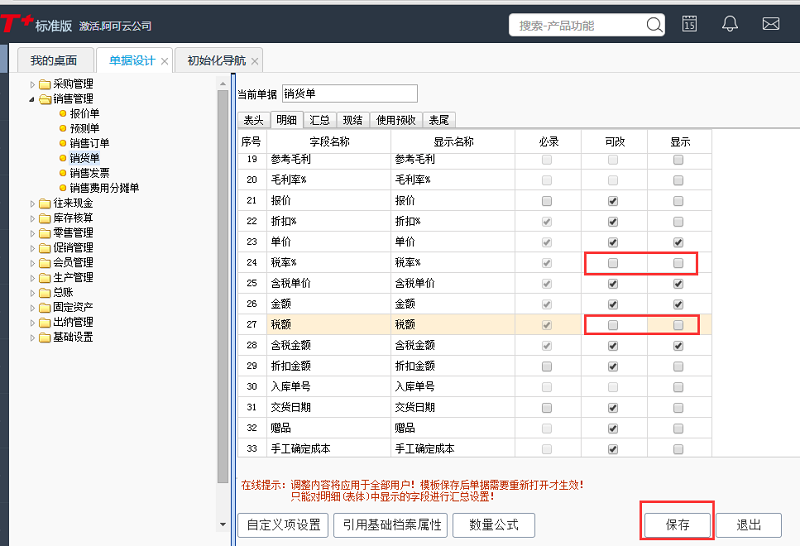Click the bullet icon beside 销售订单
This screenshot has height=546, width=800.
pos(63,143)
